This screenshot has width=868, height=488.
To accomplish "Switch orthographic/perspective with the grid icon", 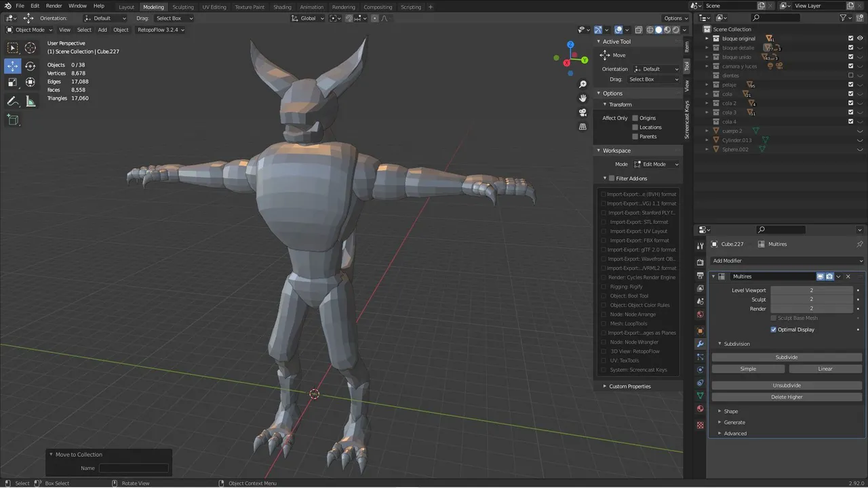I will tap(583, 127).
